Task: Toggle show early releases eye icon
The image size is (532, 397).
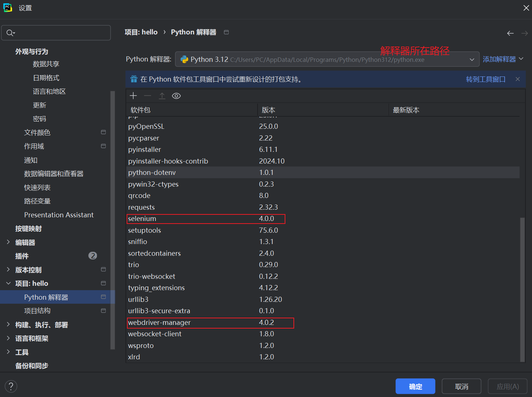Action: [176, 96]
